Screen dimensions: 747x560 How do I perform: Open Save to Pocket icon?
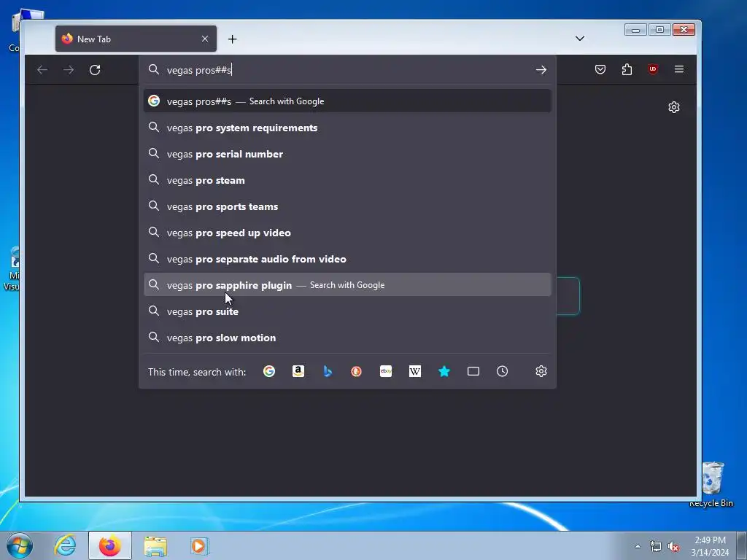600,69
